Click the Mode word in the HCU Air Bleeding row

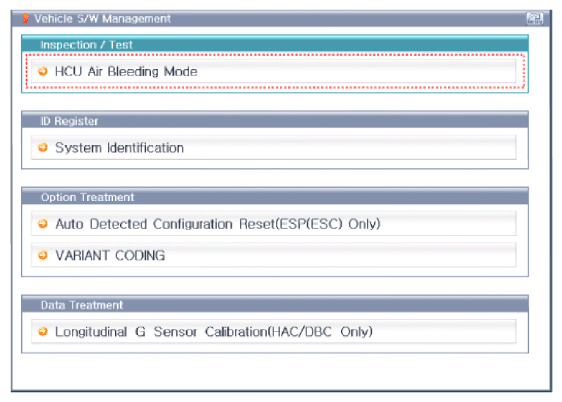point(180,72)
